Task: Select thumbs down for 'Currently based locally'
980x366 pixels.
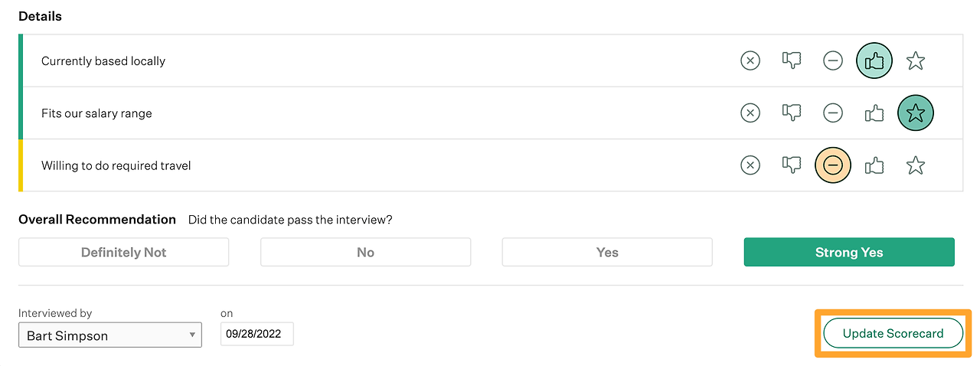Action: point(792,60)
